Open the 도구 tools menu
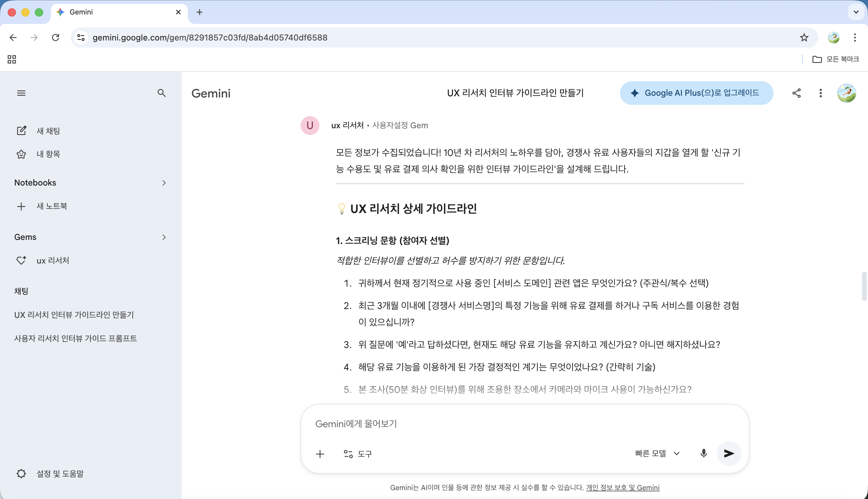This screenshot has width=868, height=499. click(x=358, y=454)
